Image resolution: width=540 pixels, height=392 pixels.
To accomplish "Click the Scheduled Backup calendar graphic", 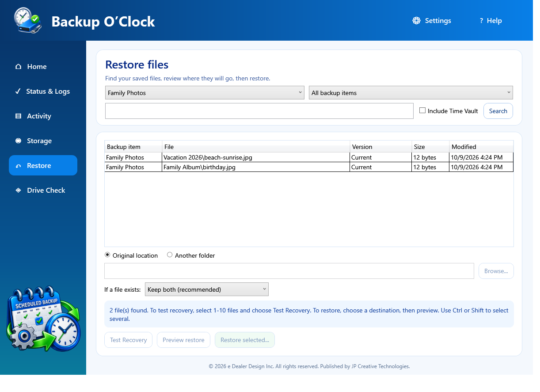I will click(43, 319).
